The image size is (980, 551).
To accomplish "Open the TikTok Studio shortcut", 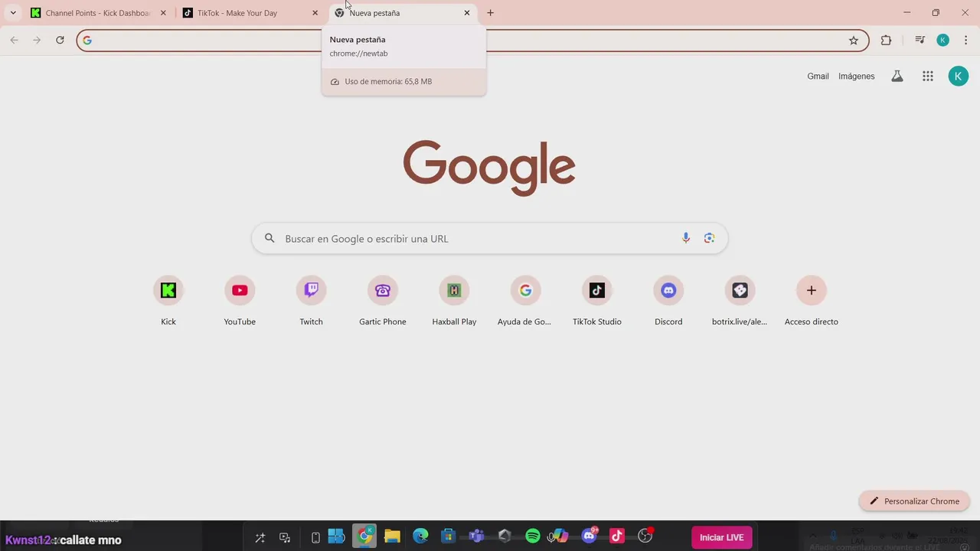I will click(597, 300).
